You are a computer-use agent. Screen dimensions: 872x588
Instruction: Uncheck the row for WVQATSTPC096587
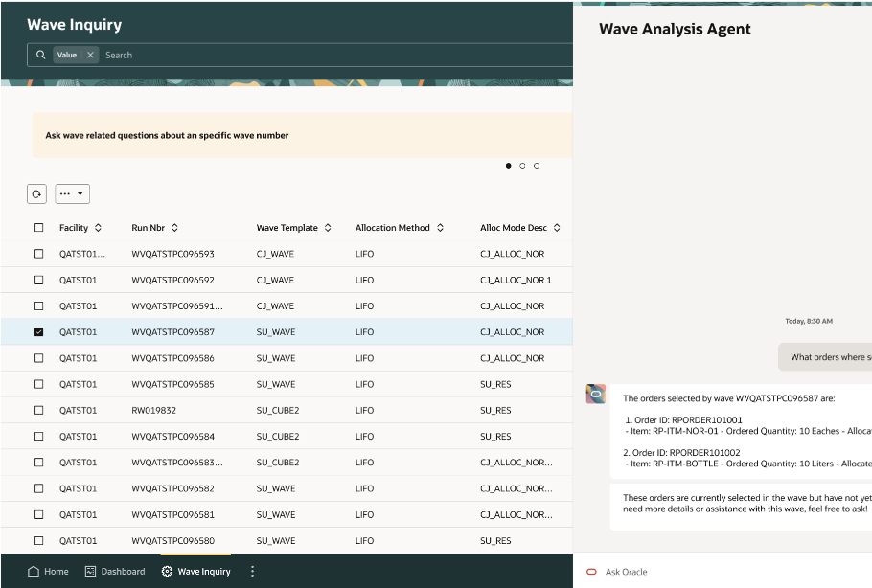38,332
